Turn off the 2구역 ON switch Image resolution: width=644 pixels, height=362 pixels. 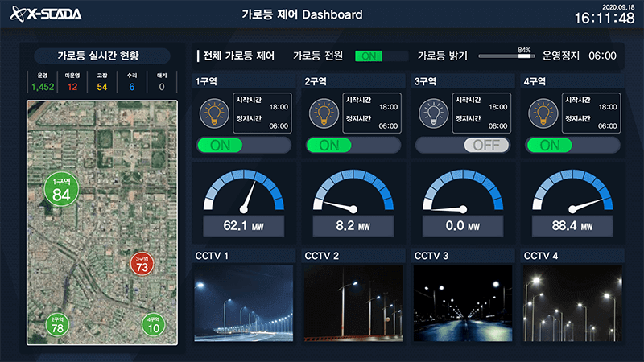(x=353, y=146)
